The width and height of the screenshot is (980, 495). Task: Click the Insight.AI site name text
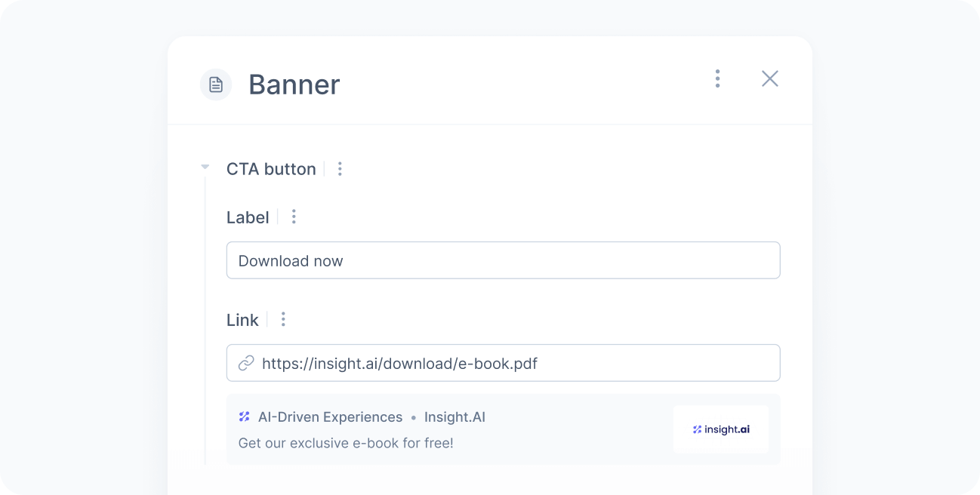[455, 417]
